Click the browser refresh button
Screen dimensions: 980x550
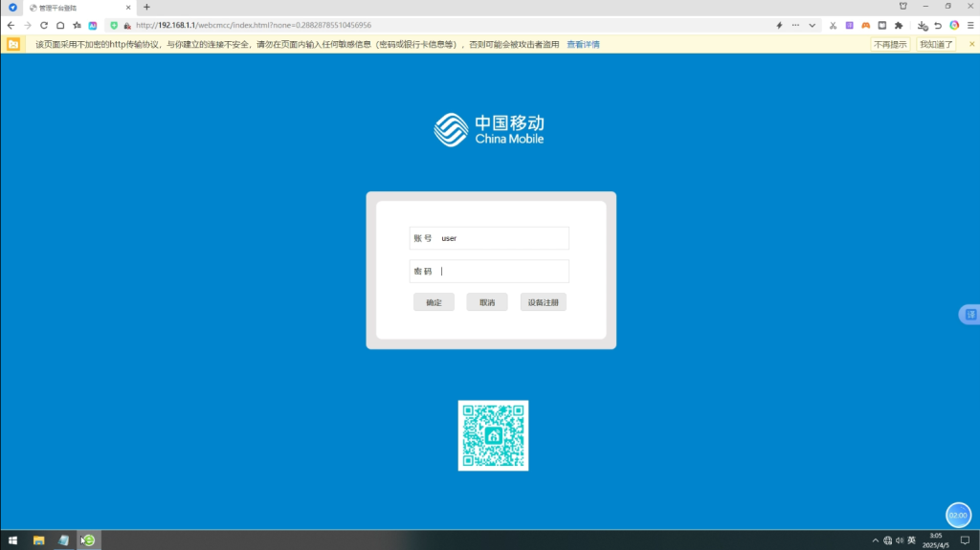(x=44, y=25)
